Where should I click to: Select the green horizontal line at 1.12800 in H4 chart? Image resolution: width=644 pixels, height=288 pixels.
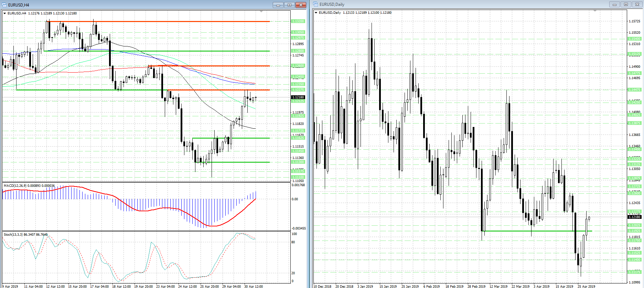pos(157,51)
